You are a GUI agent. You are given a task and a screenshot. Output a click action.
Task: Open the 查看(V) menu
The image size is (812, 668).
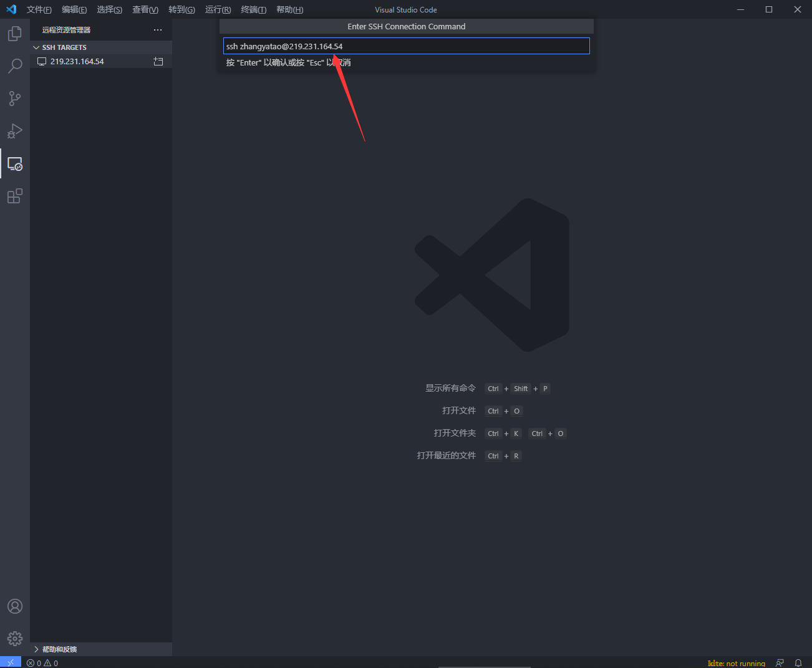tap(145, 9)
